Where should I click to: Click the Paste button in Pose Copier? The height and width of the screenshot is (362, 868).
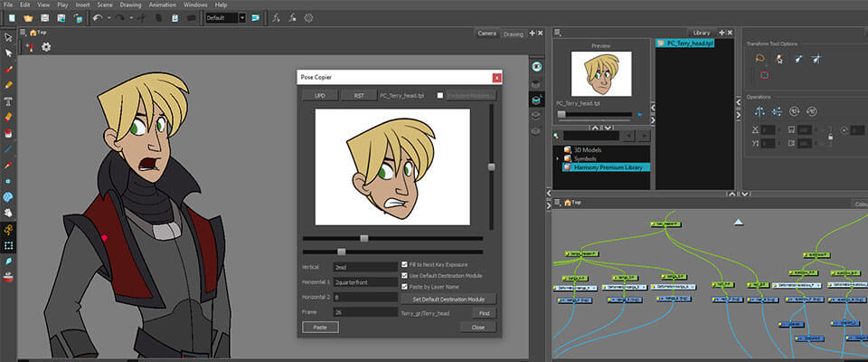(320, 327)
